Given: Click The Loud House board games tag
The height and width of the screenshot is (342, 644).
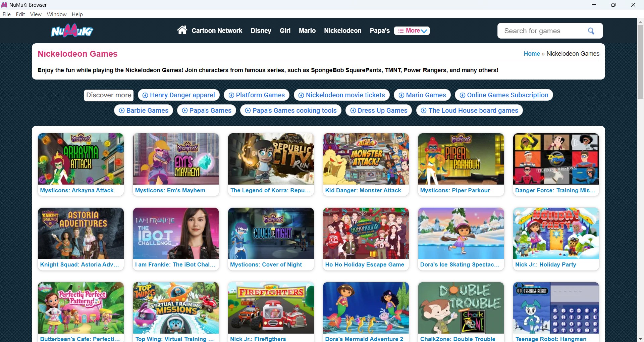Looking at the screenshot, I should point(470,110).
